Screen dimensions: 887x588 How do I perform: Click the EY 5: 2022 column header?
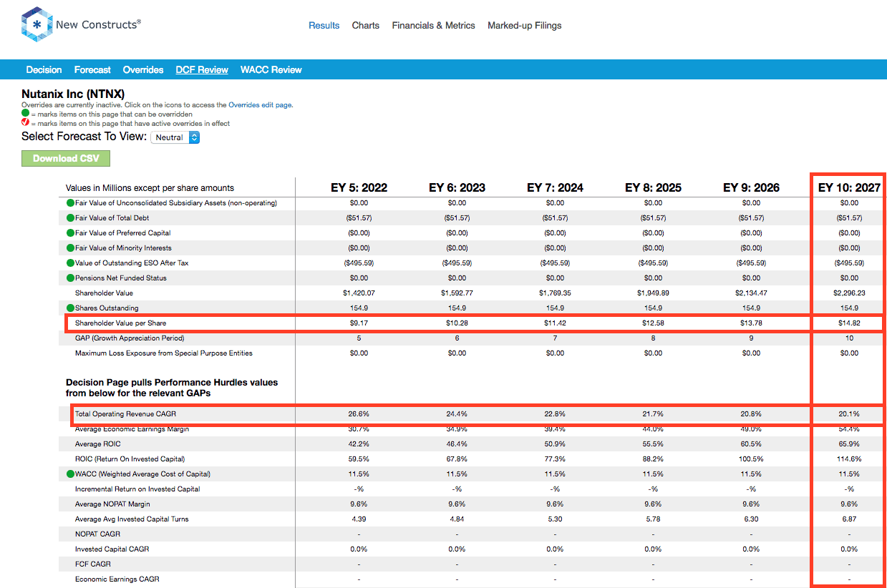(x=359, y=188)
